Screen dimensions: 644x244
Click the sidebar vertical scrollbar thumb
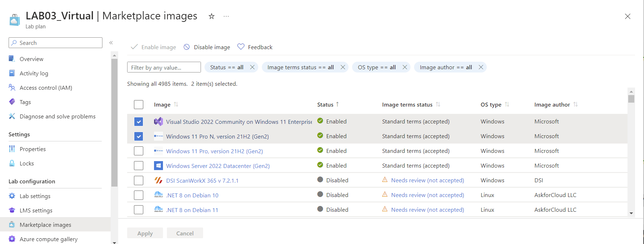(x=115, y=123)
